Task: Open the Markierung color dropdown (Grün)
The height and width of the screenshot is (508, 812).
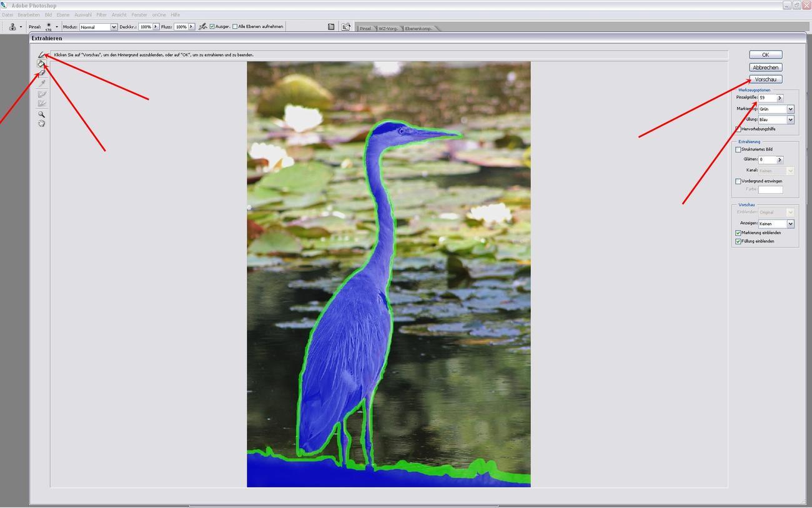Action: 776,109
